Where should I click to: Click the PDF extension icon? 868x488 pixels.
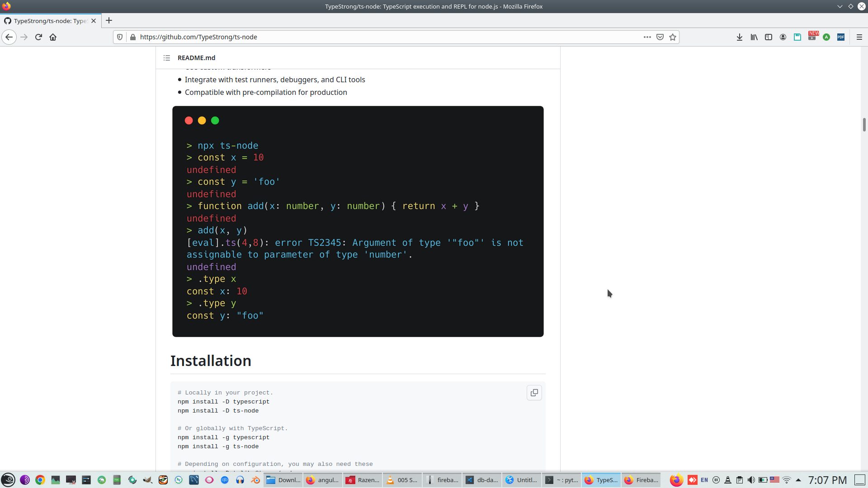coord(841,37)
